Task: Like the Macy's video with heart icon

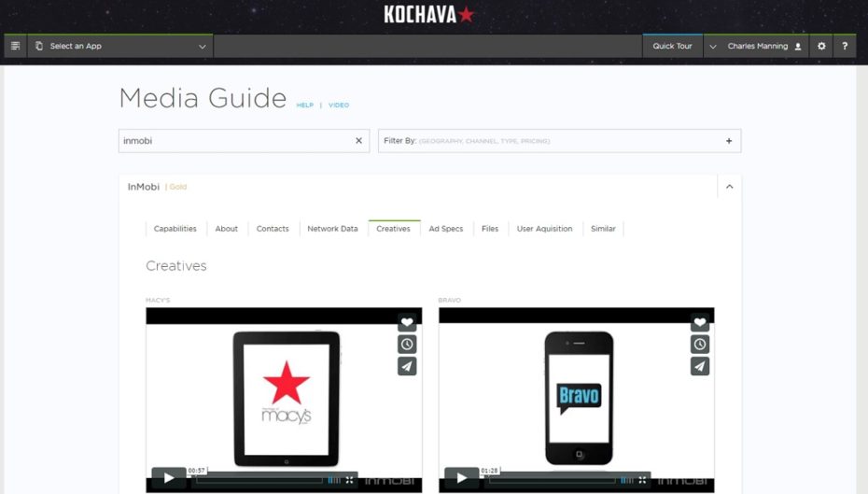Action: click(x=407, y=322)
